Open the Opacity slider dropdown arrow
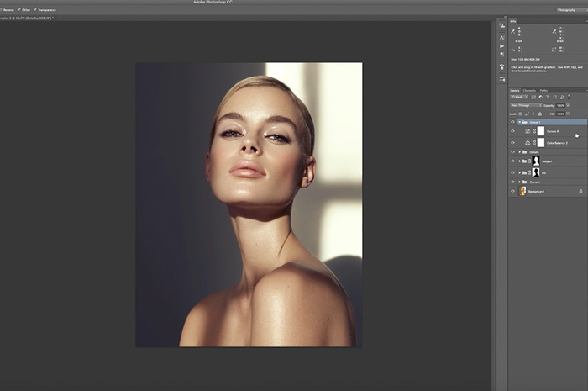Viewport: 588px width, 391px height. [568, 105]
